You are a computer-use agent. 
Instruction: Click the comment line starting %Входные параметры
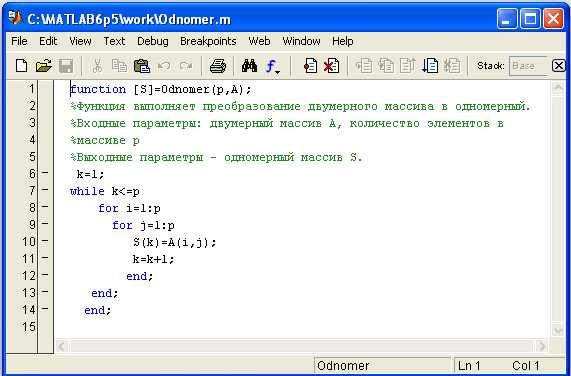[287, 124]
